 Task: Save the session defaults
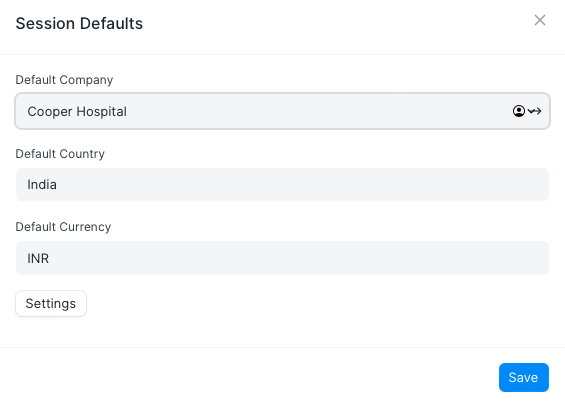pyautogui.click(x=524, y=378)
